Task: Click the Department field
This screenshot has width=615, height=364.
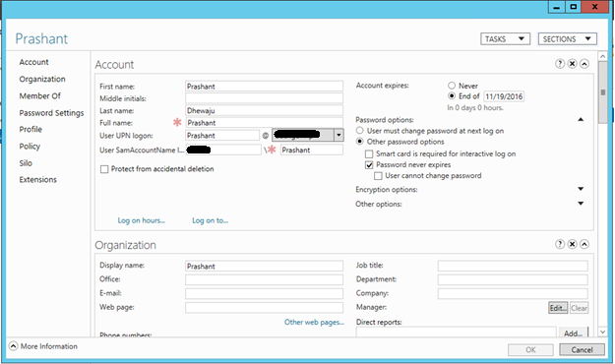Action: click(513, 279)
